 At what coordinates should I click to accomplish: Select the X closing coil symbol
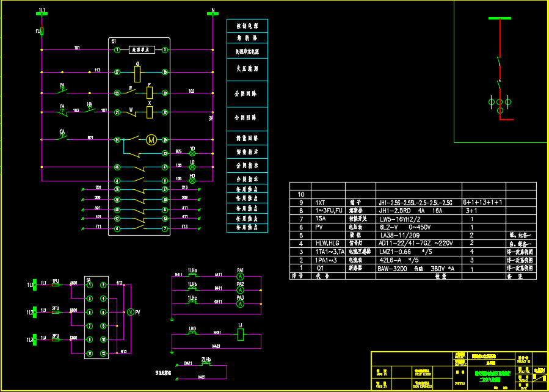pyautogui.click(x=150, y=112)
